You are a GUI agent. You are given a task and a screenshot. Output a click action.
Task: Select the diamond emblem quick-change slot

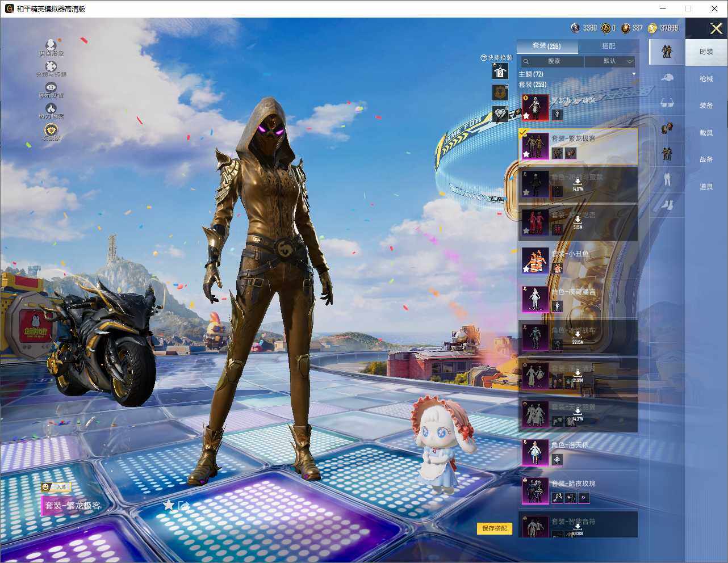(500, 114)
